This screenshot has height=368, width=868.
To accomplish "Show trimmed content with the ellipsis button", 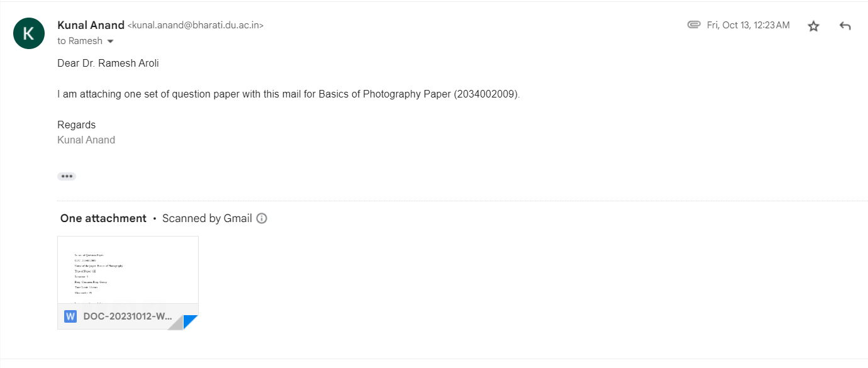I will (67, 176).
